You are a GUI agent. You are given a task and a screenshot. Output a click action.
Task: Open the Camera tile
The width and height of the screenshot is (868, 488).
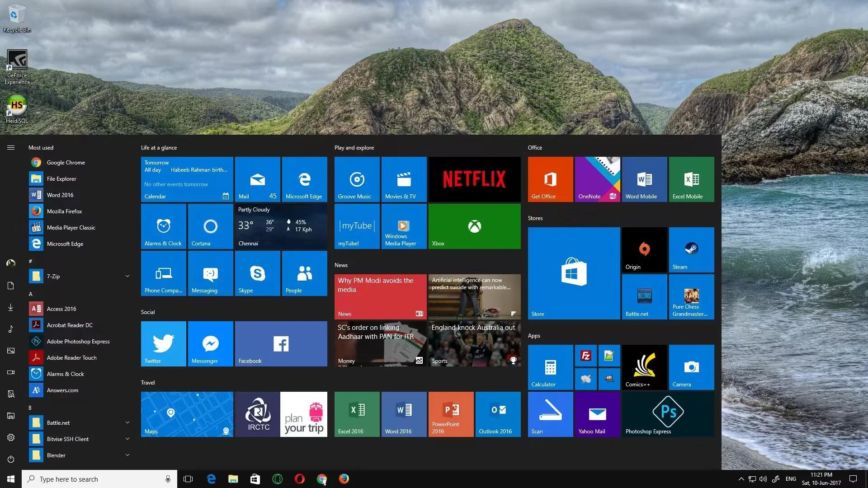tap(691, 367)
